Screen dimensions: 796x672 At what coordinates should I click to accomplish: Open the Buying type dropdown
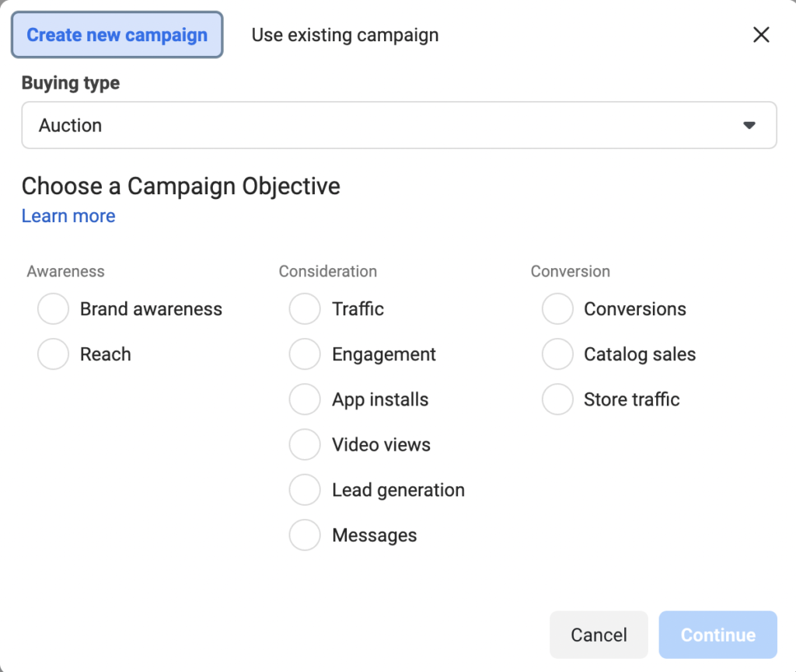[399, 124]
